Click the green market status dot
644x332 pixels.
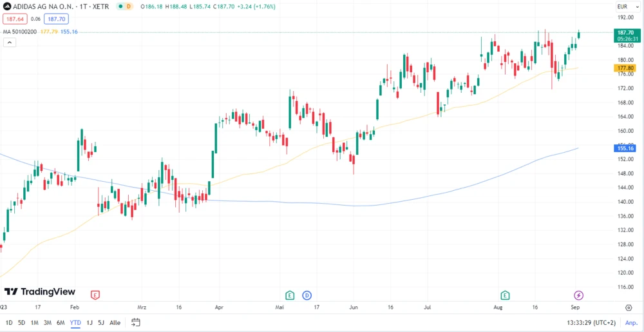click(120, 6)
